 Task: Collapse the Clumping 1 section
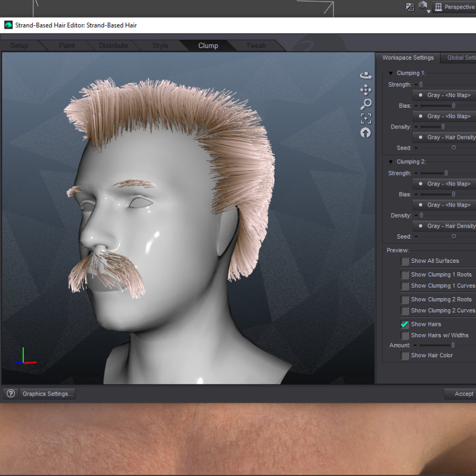(x=390, y=73)
